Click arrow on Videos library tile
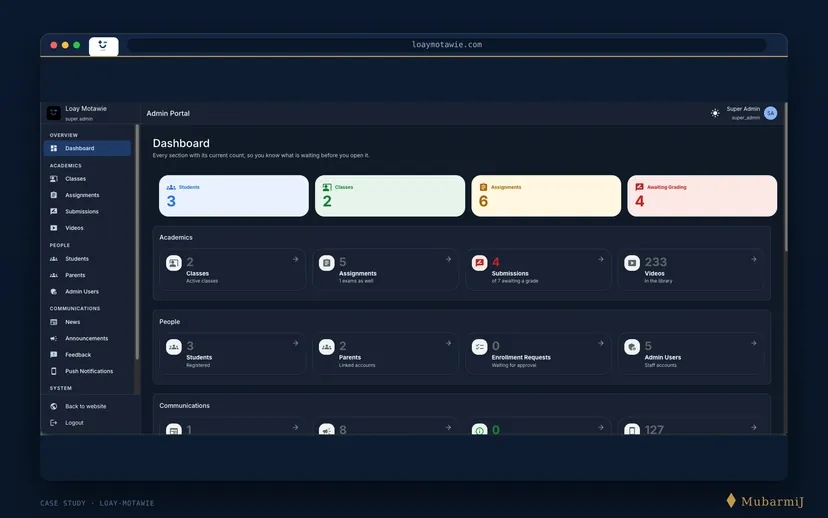Image resolution: width=828 pixels, height=518 pixels. pos(754,259)
